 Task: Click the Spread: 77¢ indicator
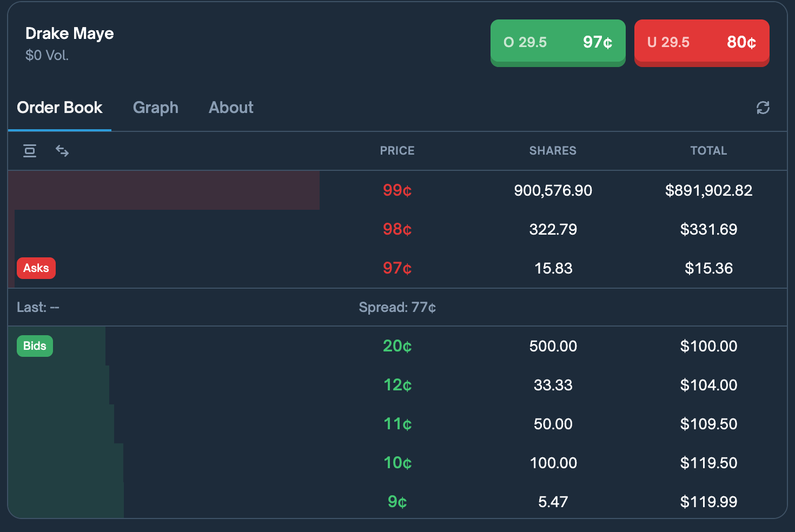397,307
